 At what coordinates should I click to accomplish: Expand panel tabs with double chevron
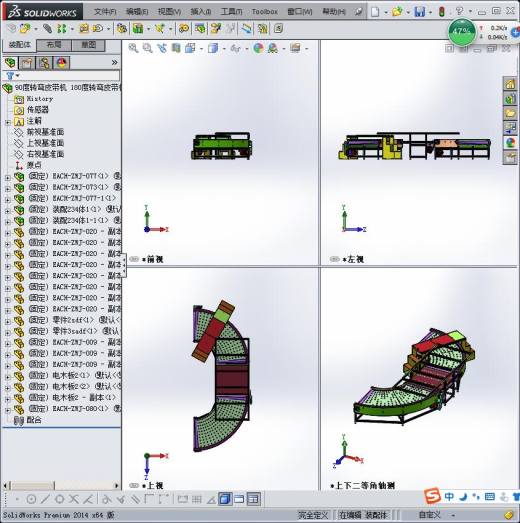(x=114, y=62)
